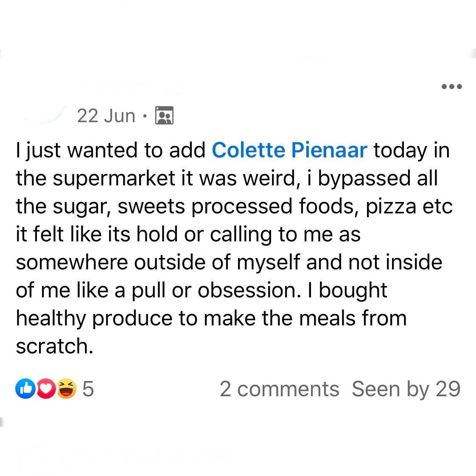The height and width of the screenshot is (476, 476).
Task: Open the reaction count number 5
Action: point(87,389)
